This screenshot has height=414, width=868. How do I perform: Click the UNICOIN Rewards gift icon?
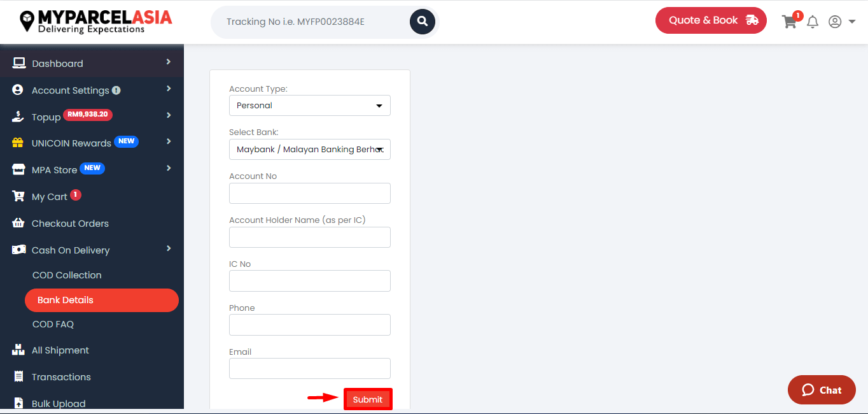[18, 143]
